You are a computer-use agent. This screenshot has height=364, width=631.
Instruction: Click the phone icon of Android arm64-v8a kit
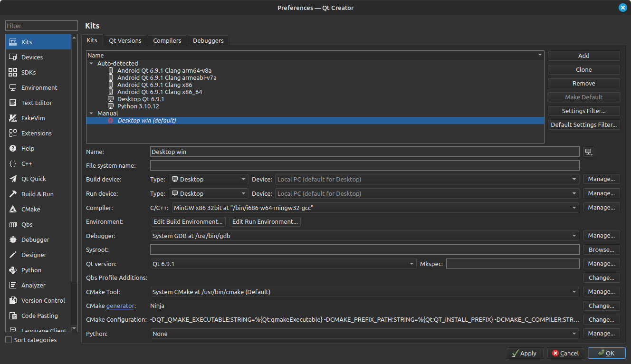pos(111,71)
